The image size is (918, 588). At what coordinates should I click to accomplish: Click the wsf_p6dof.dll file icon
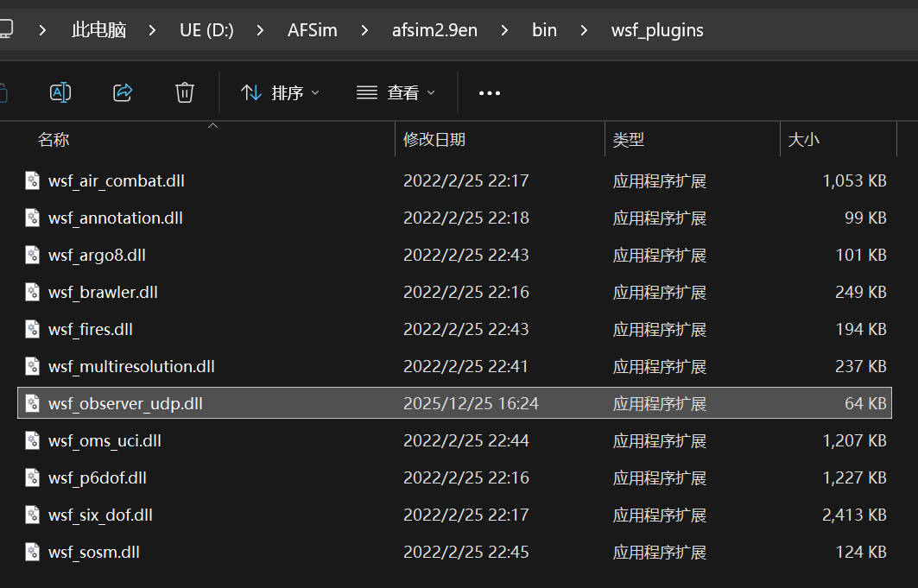33,478
